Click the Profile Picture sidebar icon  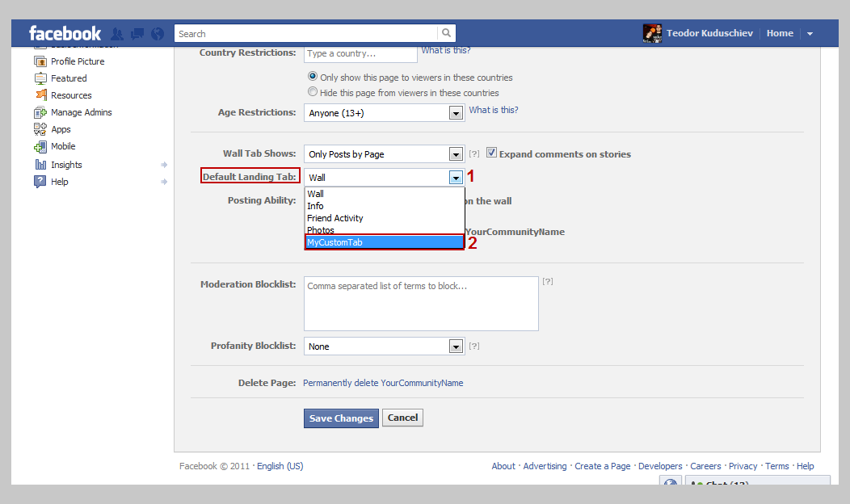point(40,61)
